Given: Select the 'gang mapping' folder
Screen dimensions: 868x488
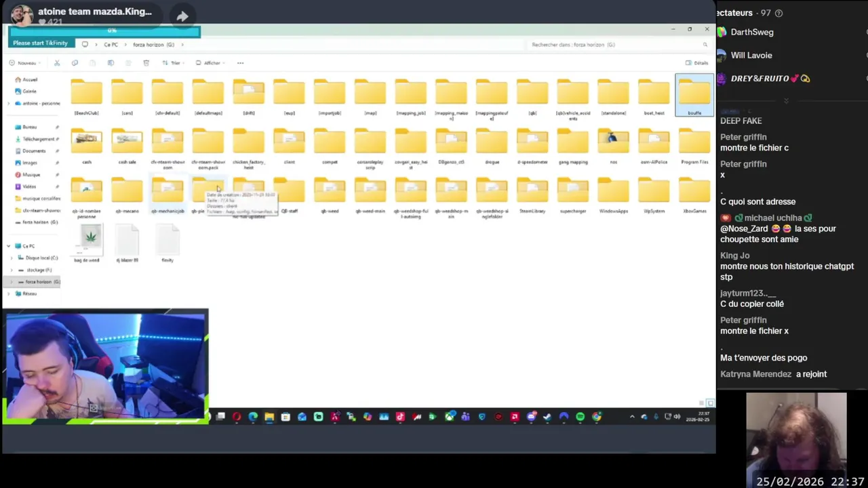Looking at the screenshot, I should [573, 146].
